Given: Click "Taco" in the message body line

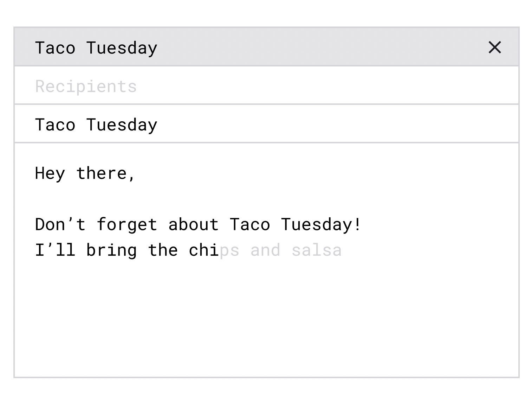Looking at the screenshot, I should (x=250, y=225).
